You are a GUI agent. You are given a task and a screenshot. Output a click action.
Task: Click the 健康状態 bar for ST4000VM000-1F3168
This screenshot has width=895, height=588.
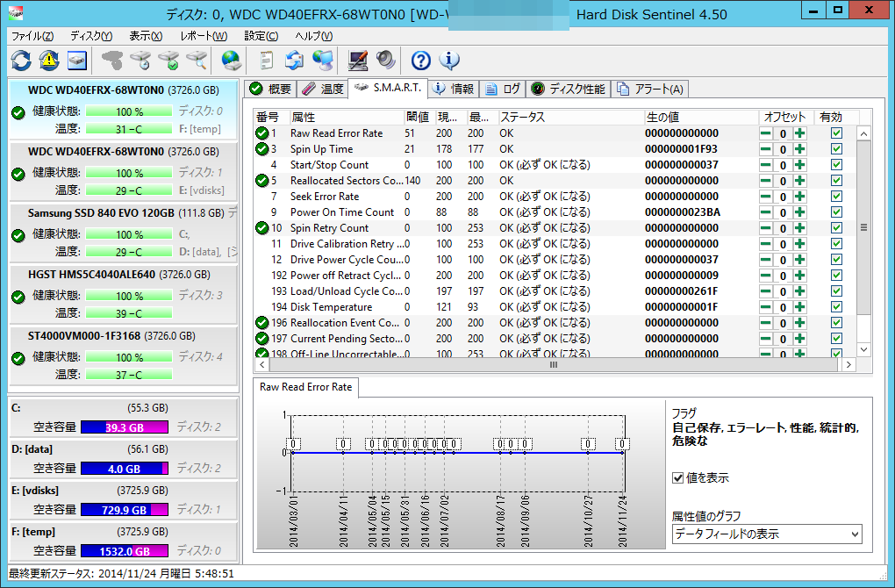click(x=129, y=357)
